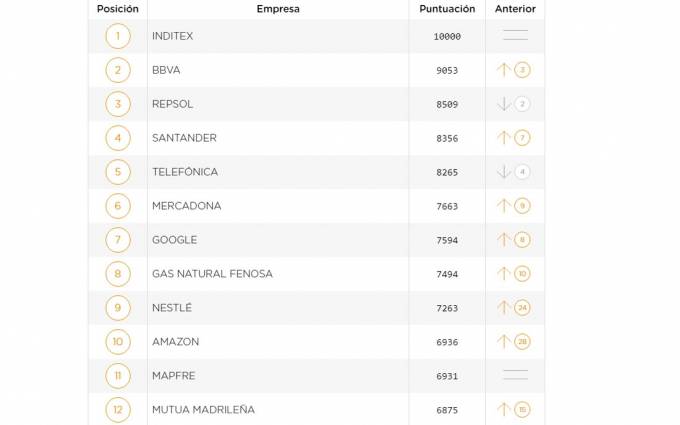Click the no-change dash in MAPFRE row

point(515,375)
